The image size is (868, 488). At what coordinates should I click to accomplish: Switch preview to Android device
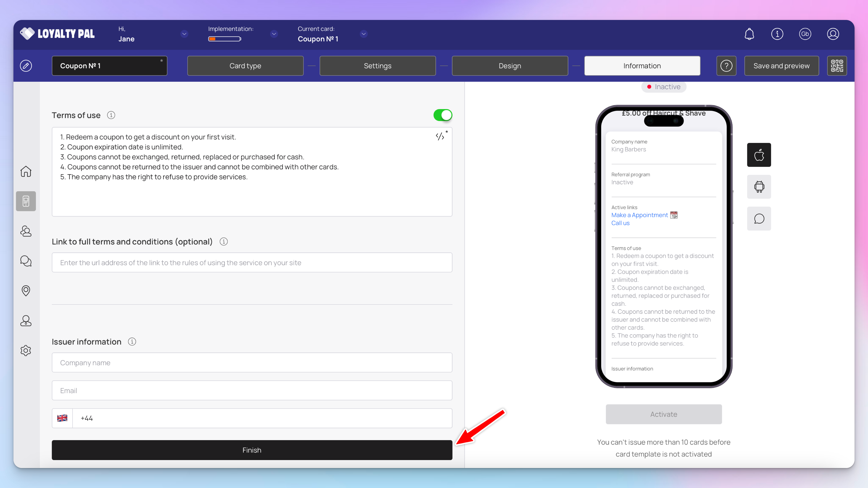point(759,187)
